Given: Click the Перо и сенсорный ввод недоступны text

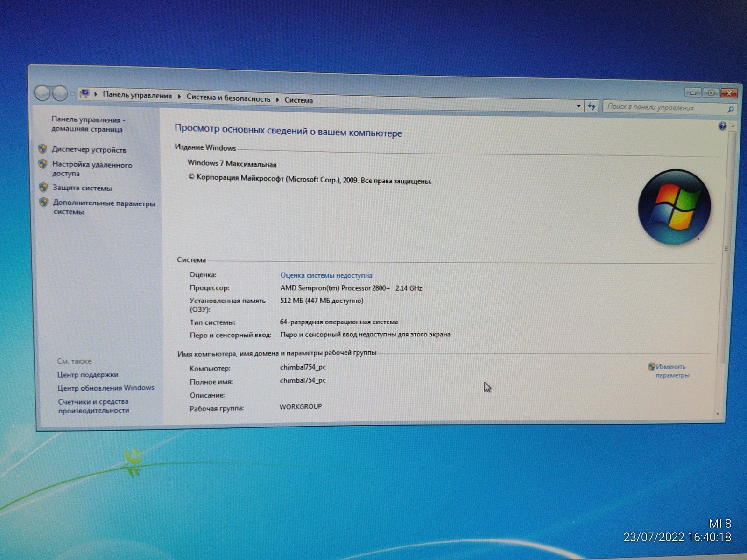Looking at the screenshot, I should (x=365, y=334).
